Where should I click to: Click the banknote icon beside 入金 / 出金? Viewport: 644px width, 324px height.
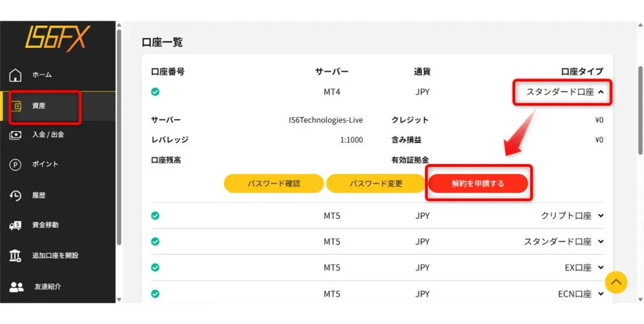click(x=15, y=135)
